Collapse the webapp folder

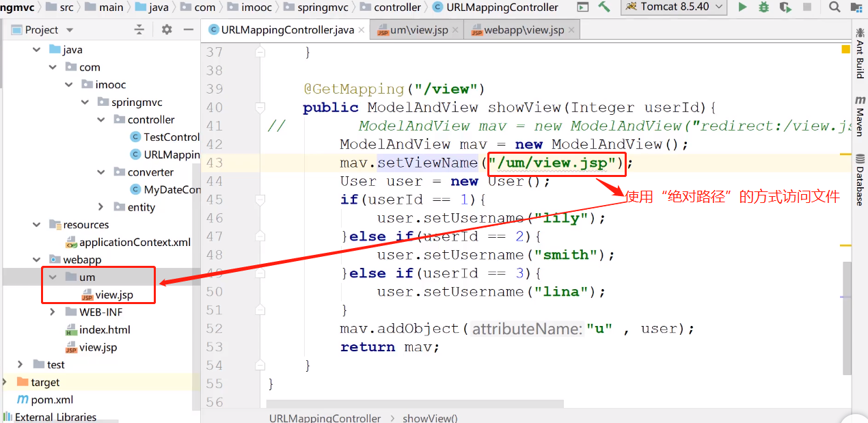tap(37, 260)
